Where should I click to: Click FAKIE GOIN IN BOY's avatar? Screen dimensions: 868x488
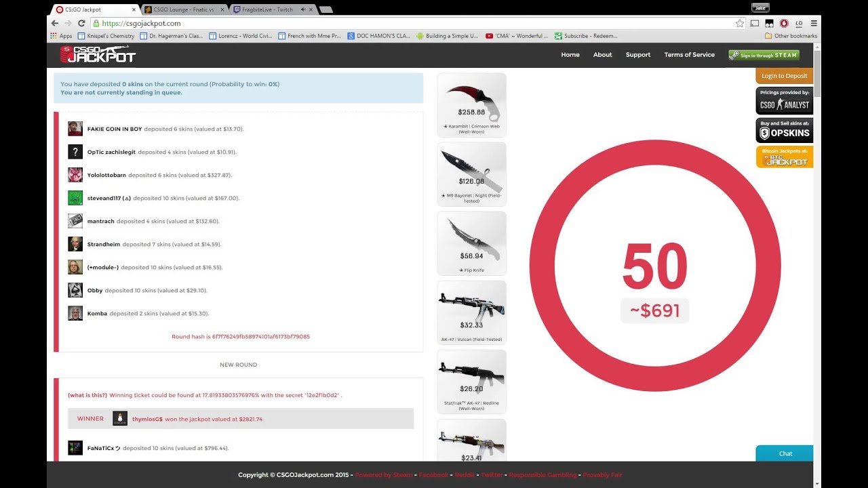tap(75, 129)
